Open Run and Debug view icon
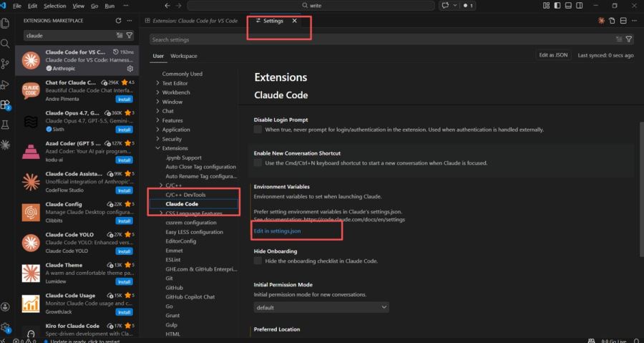This screenshot has width=644, height=343. tap(5, 84)
